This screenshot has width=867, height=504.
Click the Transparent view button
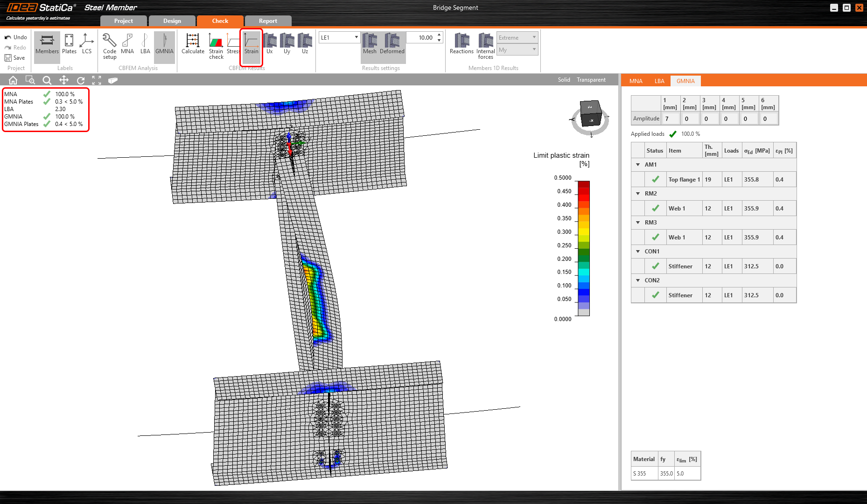tap(591, 80)
